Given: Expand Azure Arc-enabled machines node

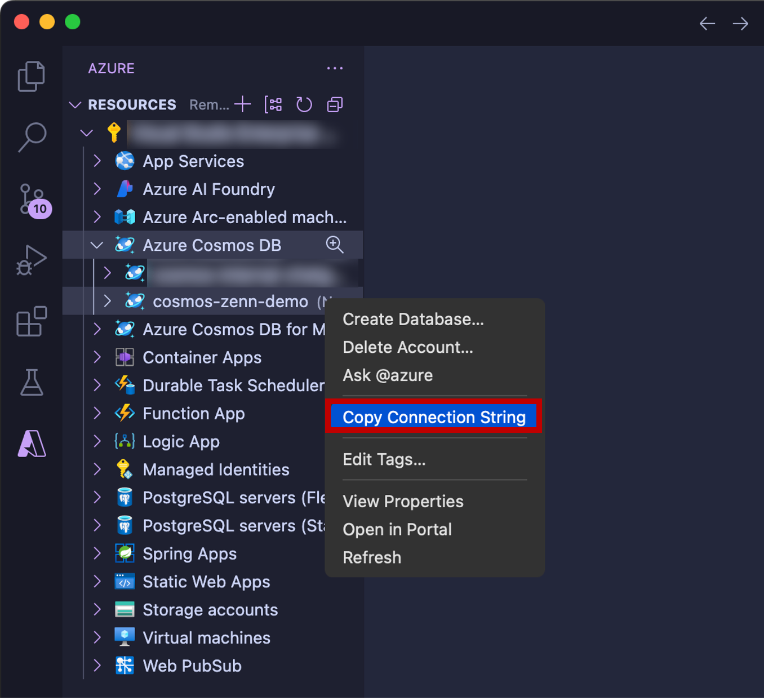Looking at the screenshot, I should [97, 217].
